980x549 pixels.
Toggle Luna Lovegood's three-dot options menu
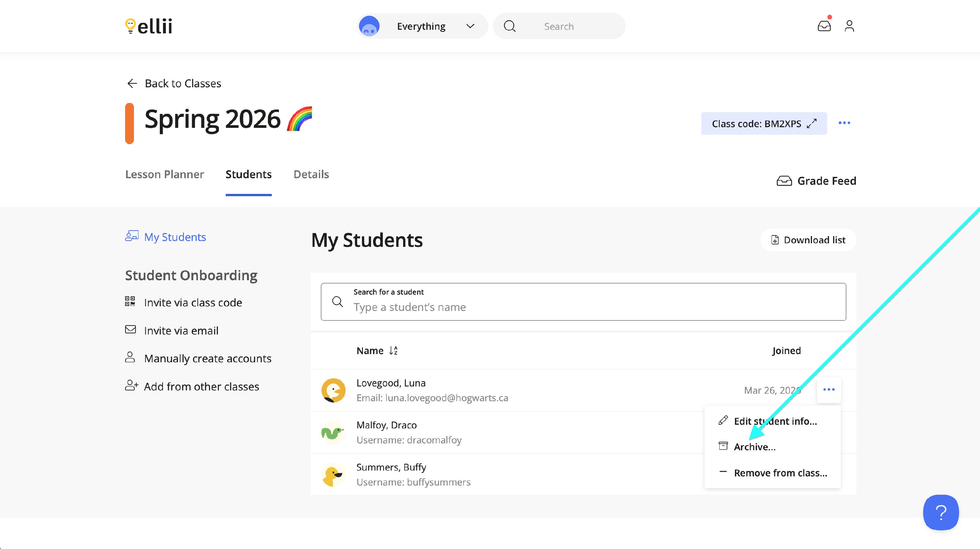pos(828,389)
